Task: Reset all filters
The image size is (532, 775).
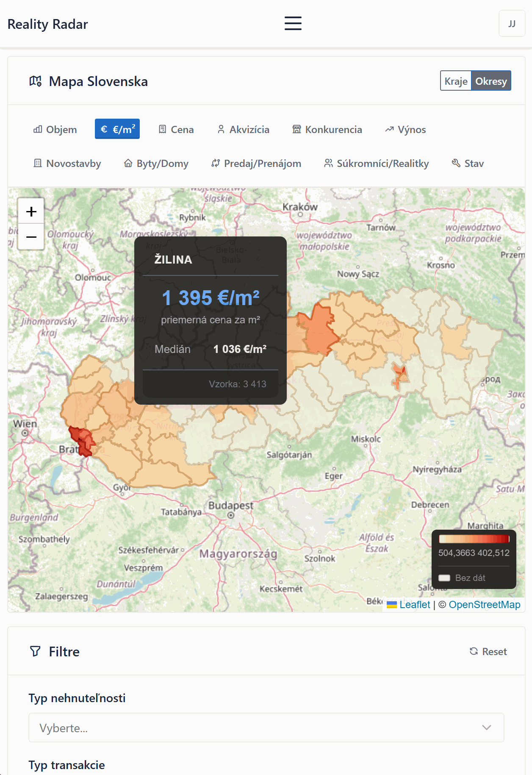Action: [488, 651]
